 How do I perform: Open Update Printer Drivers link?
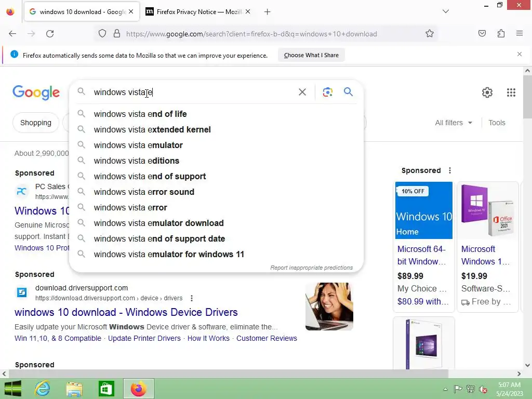pyautogui.click(x=144, y=338)
